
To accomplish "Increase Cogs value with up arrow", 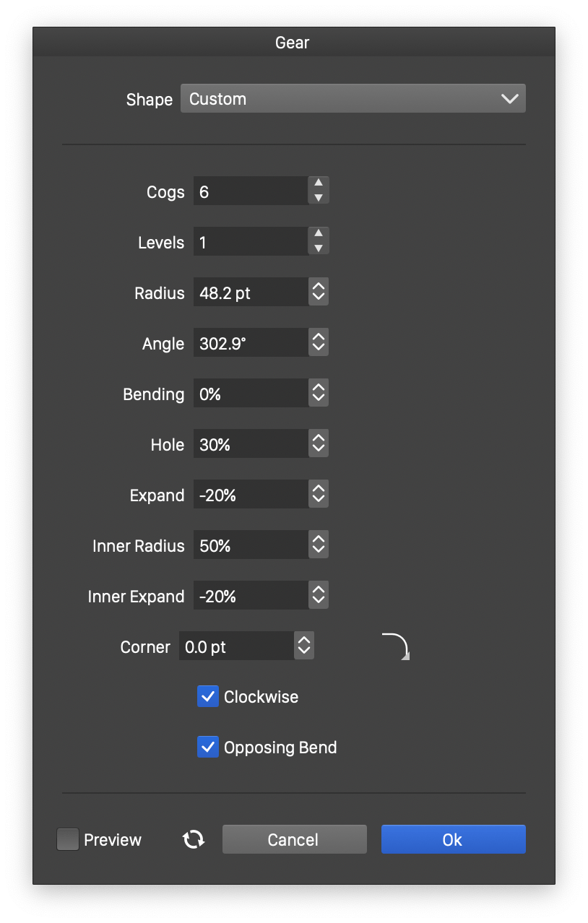I will coord(319,183).
